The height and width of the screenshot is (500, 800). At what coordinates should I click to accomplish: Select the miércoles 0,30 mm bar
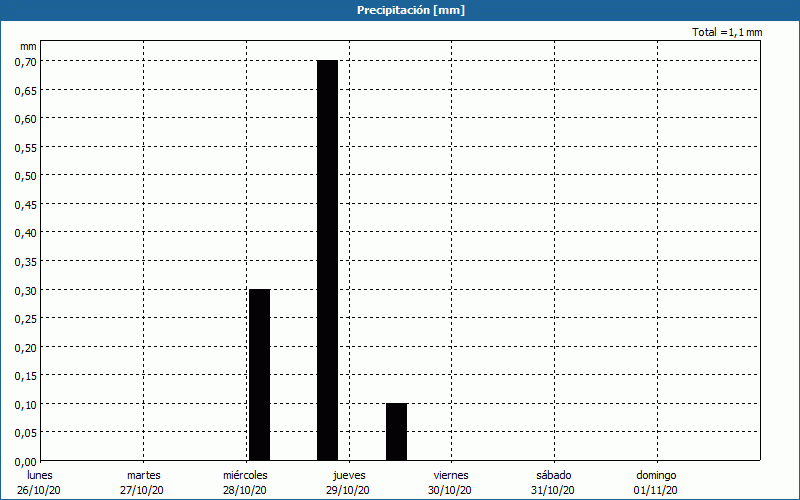260,375
